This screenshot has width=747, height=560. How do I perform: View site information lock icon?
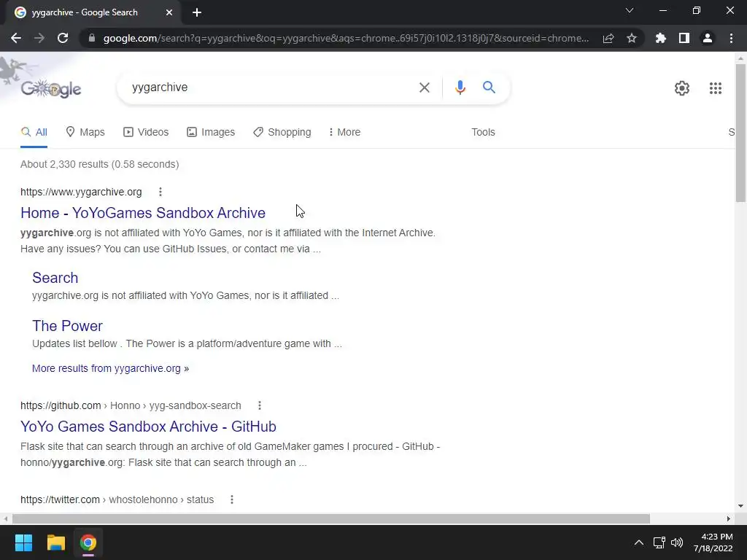tap(91, 38)
